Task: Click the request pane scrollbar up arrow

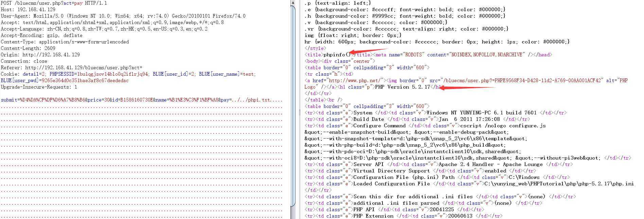Action: [x=293, y=3]
